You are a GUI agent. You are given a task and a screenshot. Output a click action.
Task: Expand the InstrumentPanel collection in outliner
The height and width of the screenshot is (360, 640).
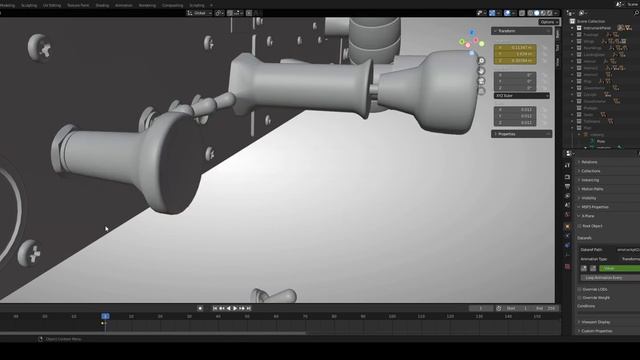click(x=573, y=28)
